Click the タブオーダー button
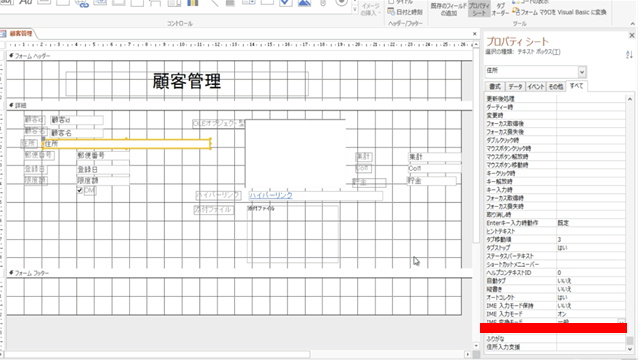Viewport: 640px width, 360px height. 500,9
